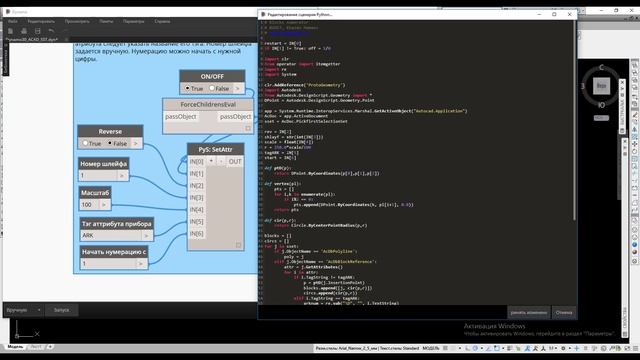Viewport: 640px width, 360px height.
Task: Click the Номер шлейфа node output arrow
Action: 121,176
